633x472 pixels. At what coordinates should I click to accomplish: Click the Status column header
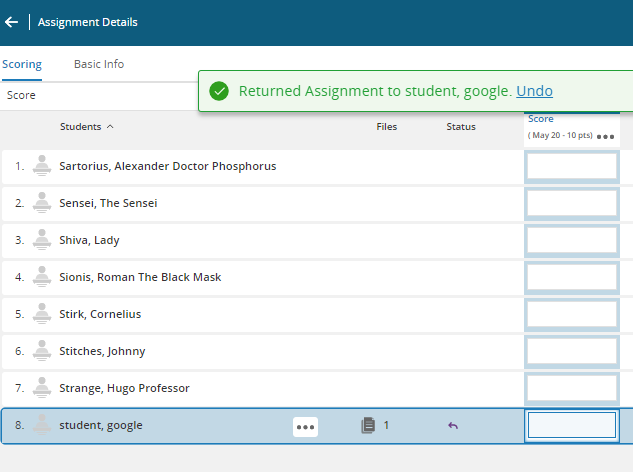pos(461,127)
